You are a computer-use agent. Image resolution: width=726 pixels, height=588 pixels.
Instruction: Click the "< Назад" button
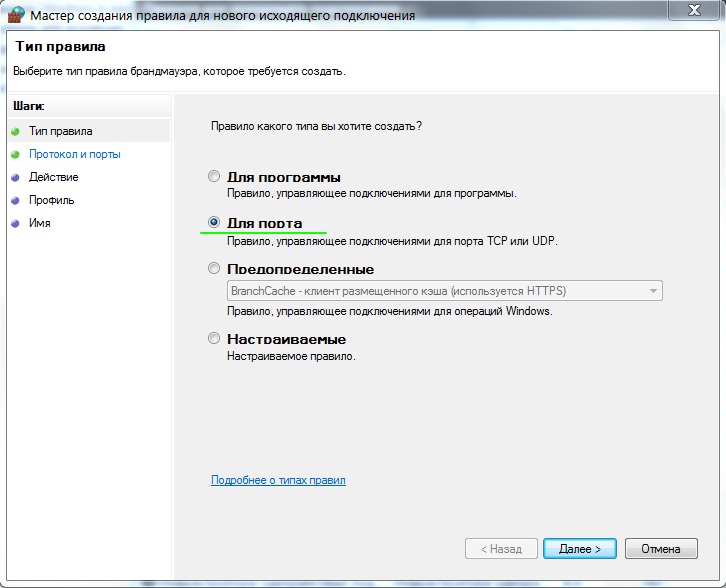501,549
